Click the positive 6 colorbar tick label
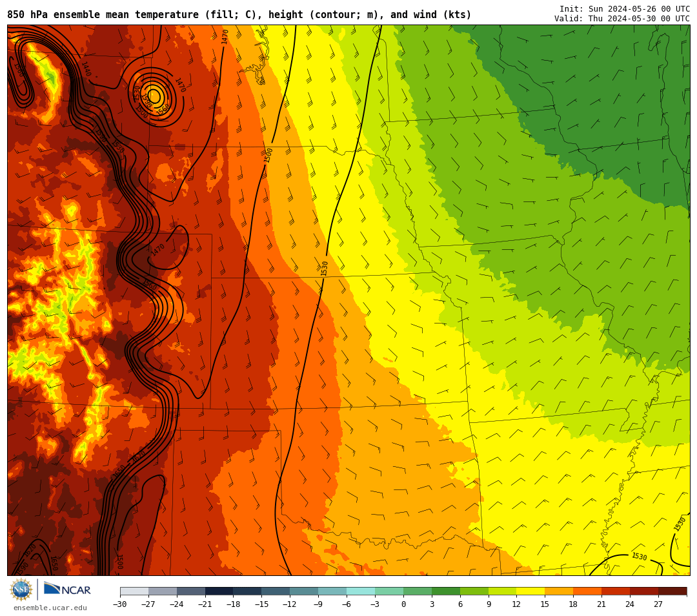Image resolution: width=697 pixels, height=616 pixels. 460,604
